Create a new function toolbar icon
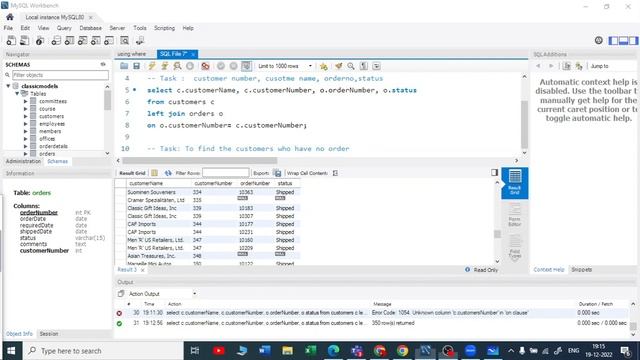Screen dimensions: 640x360 109,40
